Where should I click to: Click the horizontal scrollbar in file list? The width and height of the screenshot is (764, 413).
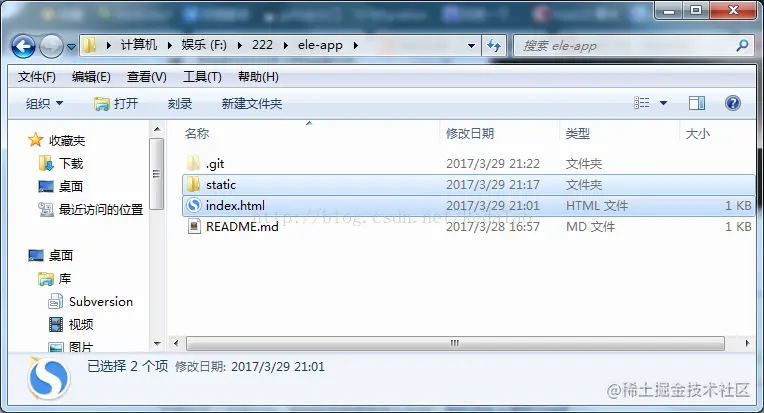coord(455,343)
